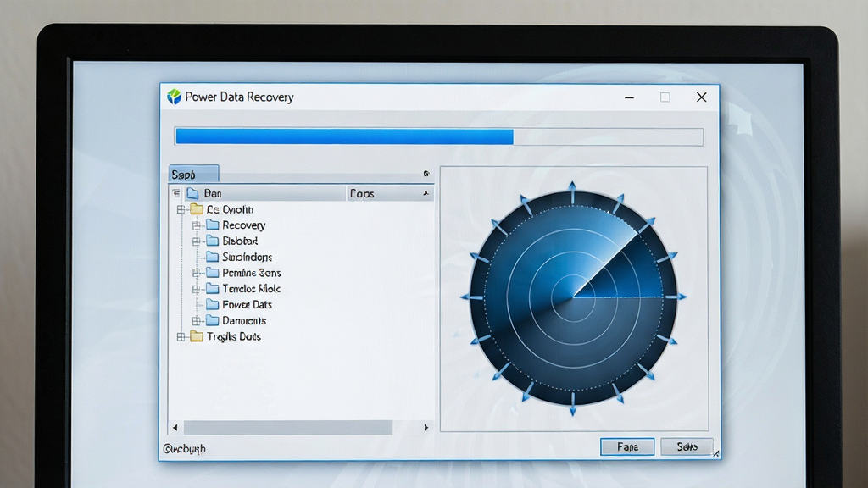Click the sort arrow in the Eops column
The height and width of the screenshot is (488, 868).
point(426,193)
